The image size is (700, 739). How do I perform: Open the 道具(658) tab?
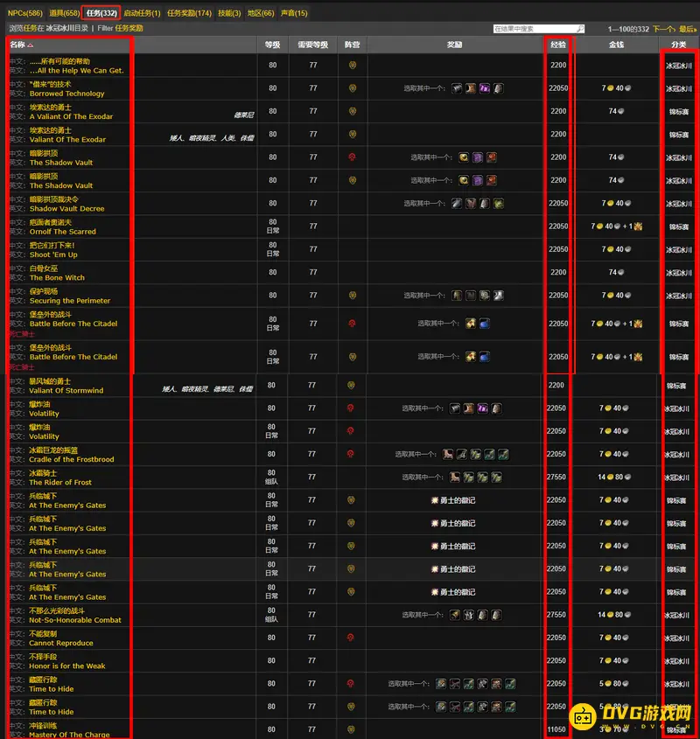pyautogui.click(x=65, y=13)
